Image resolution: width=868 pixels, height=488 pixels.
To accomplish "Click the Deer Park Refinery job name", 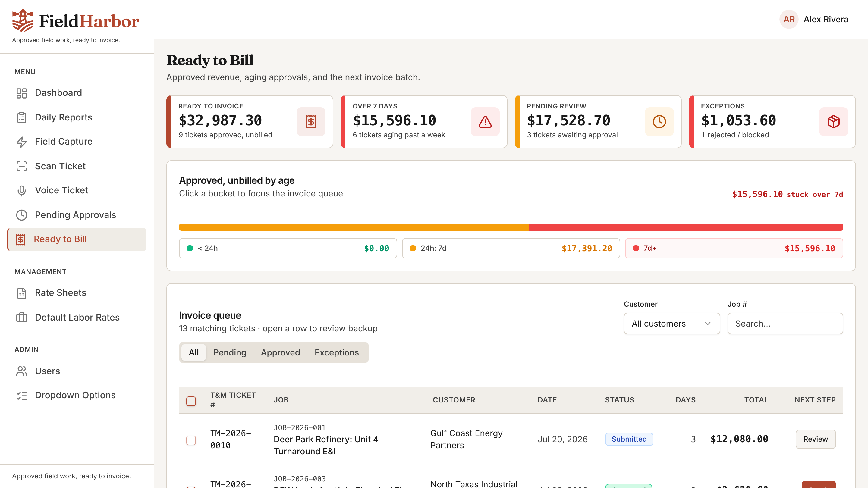I will [326, 445].
